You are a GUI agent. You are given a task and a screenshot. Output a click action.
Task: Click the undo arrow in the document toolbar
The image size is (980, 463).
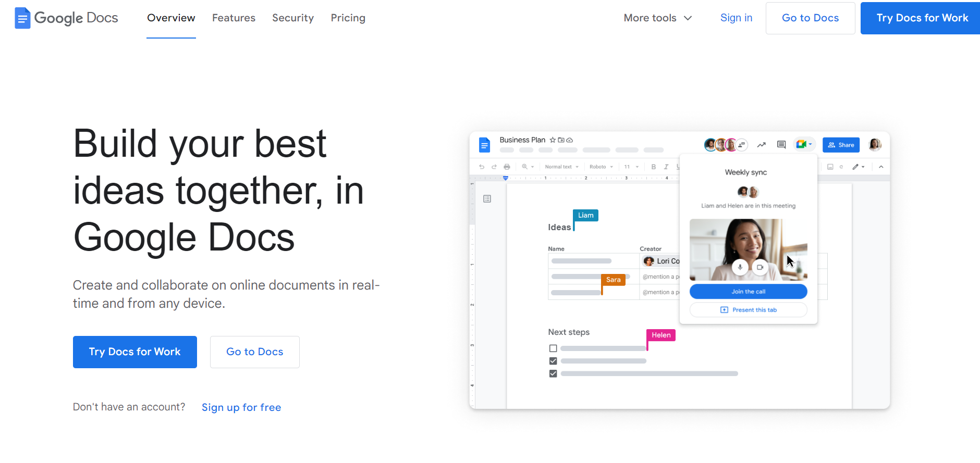coord(482,167)
